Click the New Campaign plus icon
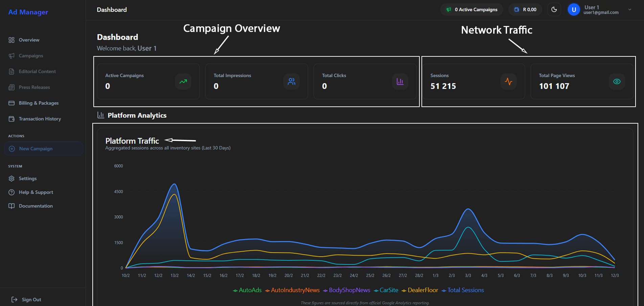The width and height of the screenshot is (644, 306). click(x=12, y=149)
